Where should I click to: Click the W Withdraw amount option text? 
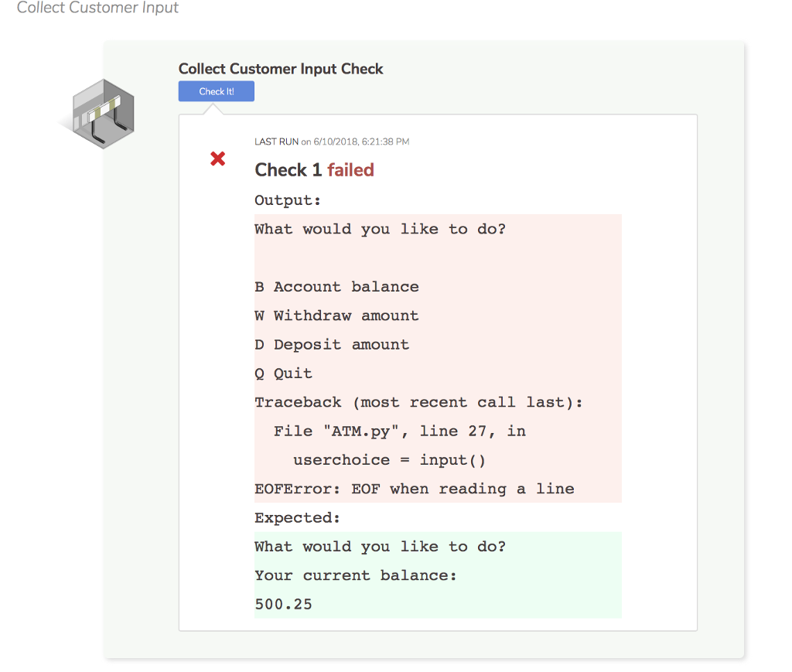coord(336,315)
